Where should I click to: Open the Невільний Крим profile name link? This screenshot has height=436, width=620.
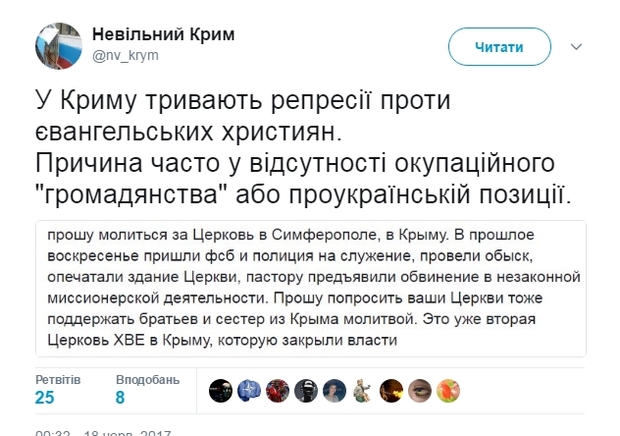pyautogui.click(x=163, y=34)
